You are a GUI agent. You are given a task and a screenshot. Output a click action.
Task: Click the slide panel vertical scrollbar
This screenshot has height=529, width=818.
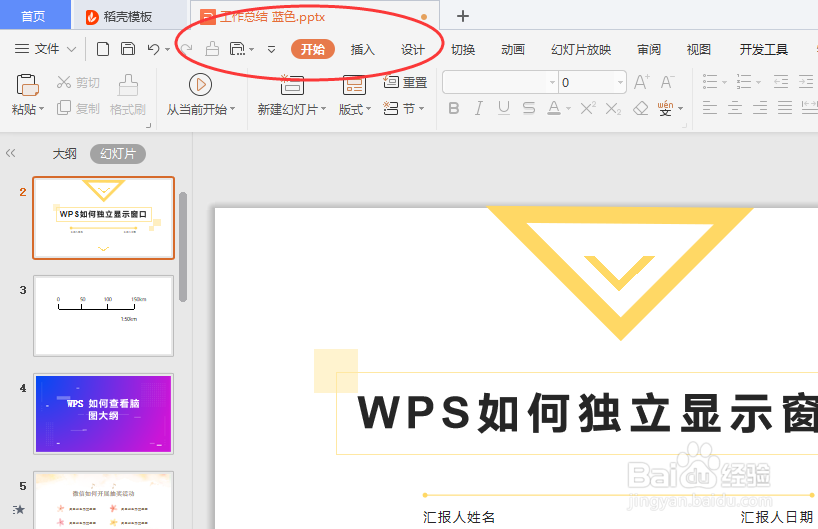pos(183,247)
